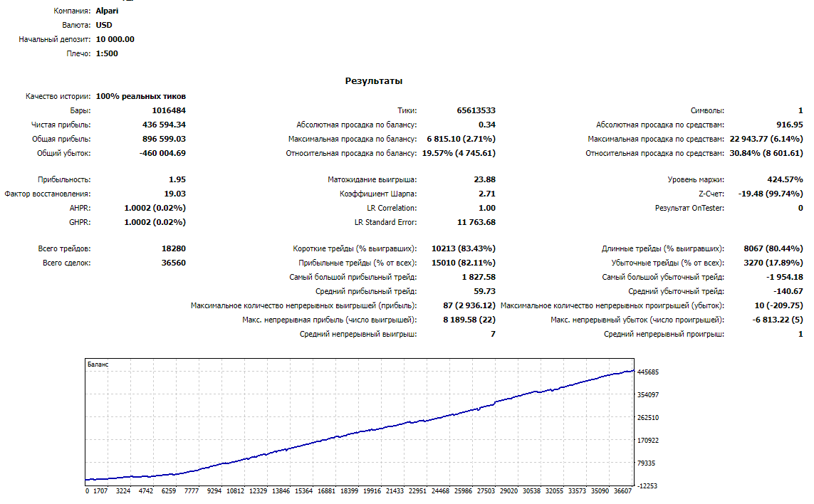The image size is (814, 504).
Task: Select margin level value 424.57%
Action: [x=785, y=179]
